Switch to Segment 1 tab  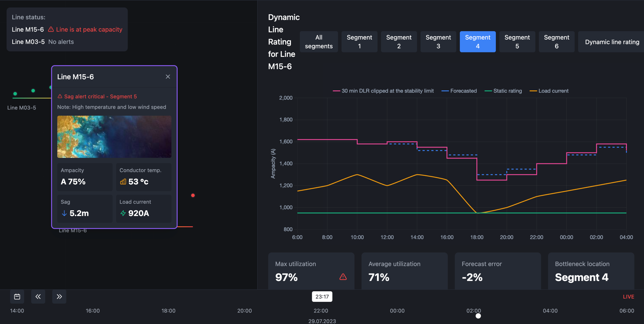359,42
